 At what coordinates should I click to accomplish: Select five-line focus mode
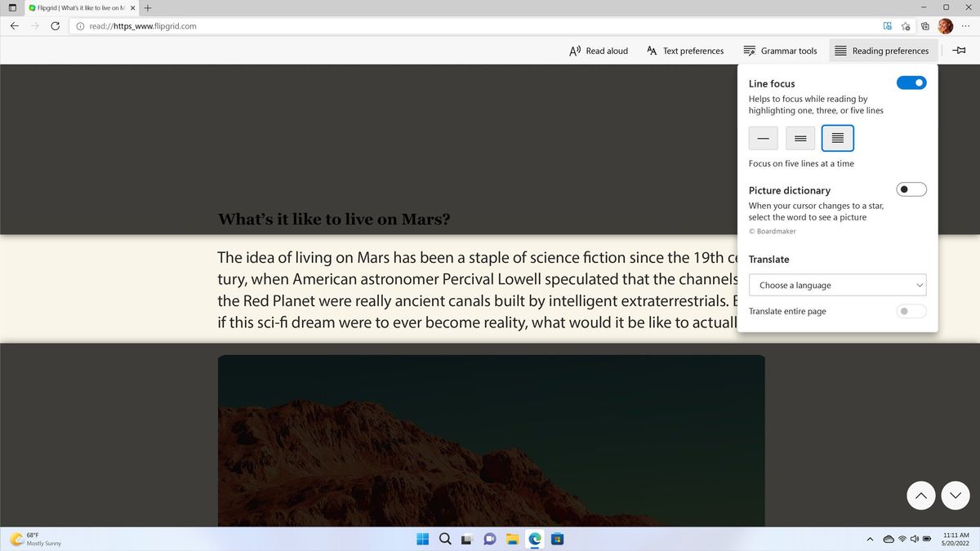837,138
